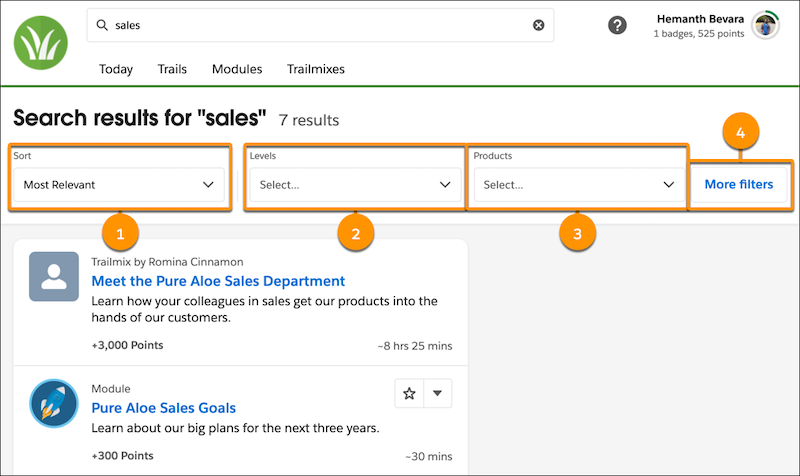
Task: Favorite Pure Aloe Sales Goals with star icon
Action: point(409,393)
